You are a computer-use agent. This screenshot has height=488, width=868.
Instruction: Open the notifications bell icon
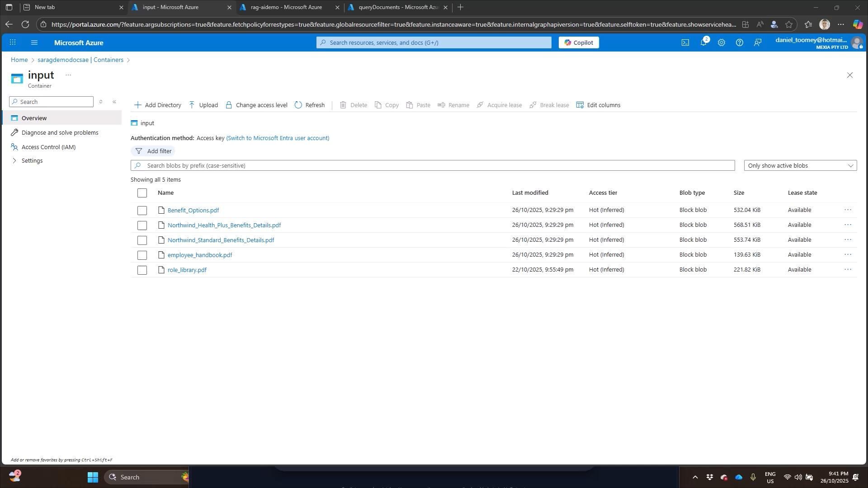pos(703,42)
